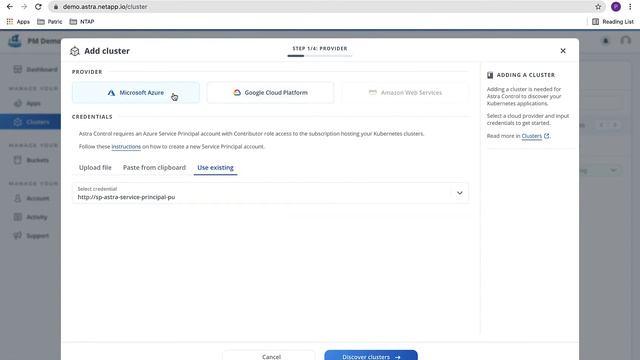640x360 pixels.
Task: Click the browser forward arrow
Action: coord(24,7)
